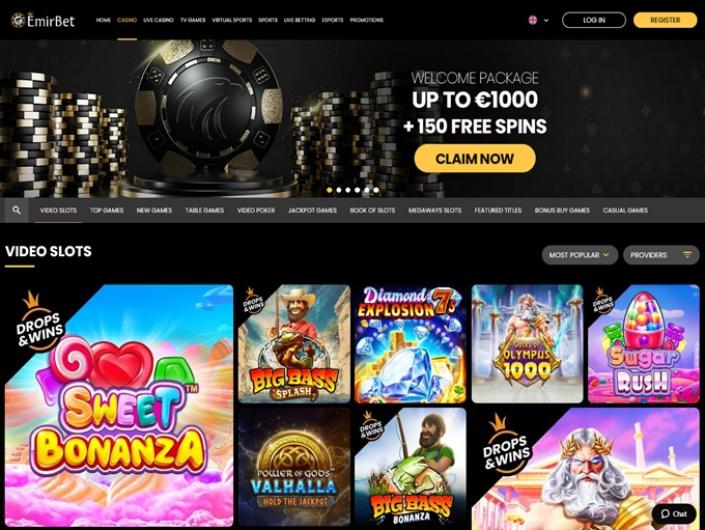Select the Megaways Slots tab
The width and height of the screenshot is (705, 530).
pyautogui.click(x=435, y=210)
